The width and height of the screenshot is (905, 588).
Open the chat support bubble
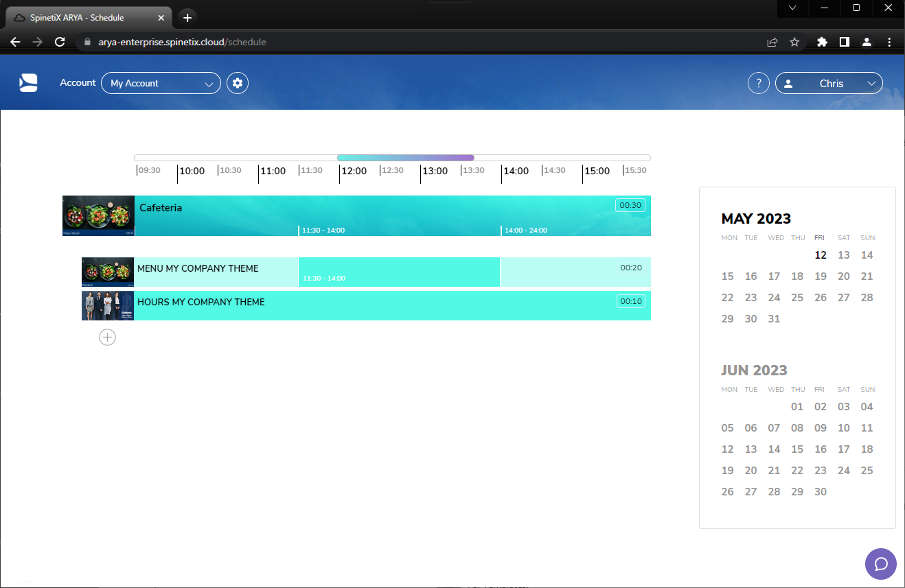tap(881, 563)
